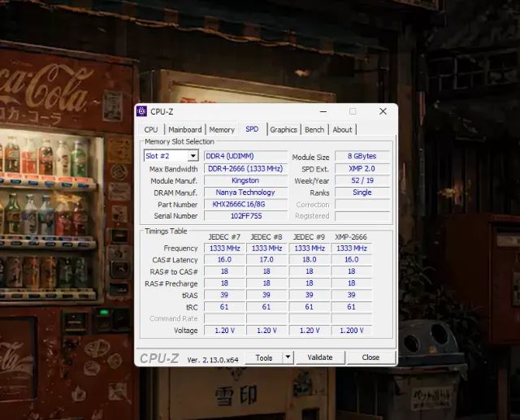This screenshot has height=420, width=520.
Task: Click the Close button at bottom
Action: (370, 357)
